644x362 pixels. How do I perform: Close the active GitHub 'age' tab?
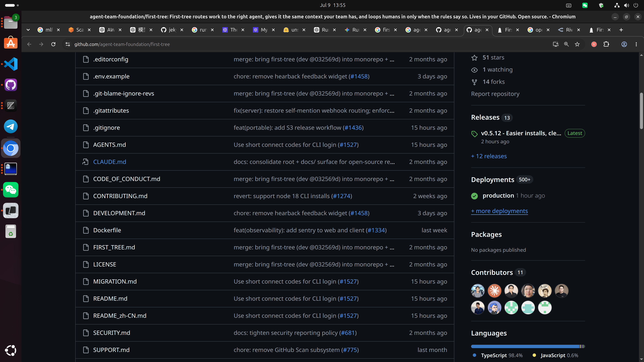pyautogui.click(x=487, y=30)
